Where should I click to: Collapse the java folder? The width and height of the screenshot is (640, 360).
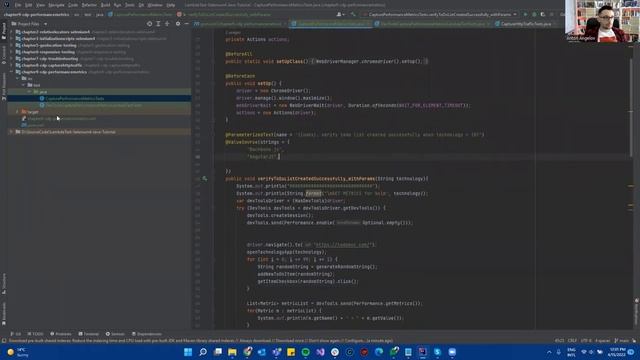29,92
